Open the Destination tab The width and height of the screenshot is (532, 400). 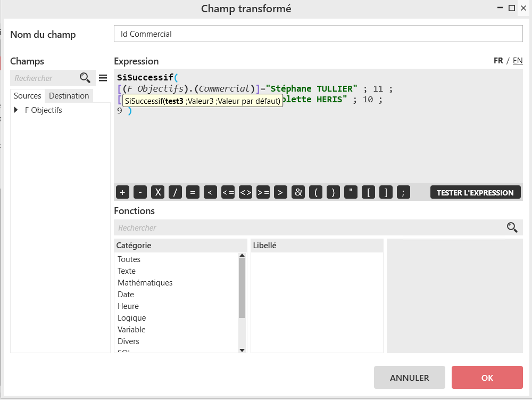69,96
